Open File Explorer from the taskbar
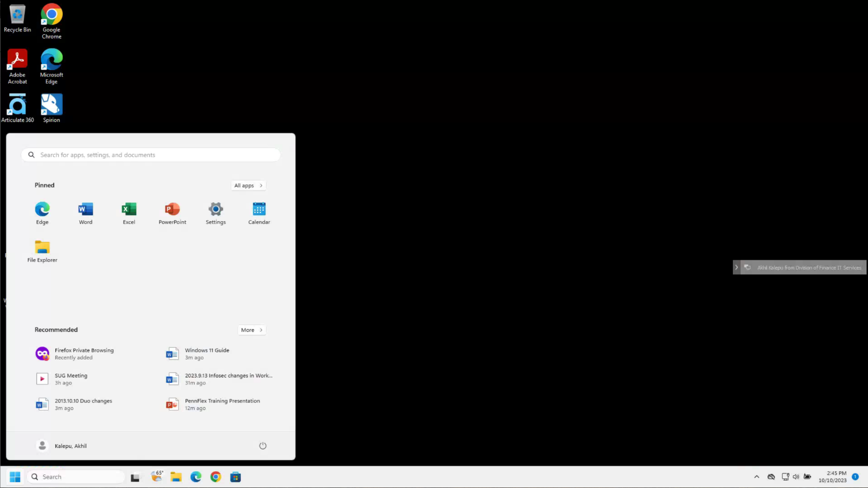Image resolution: width=868 pixels, height=488 pixels. pyautogui.click(x=176, y=477)
